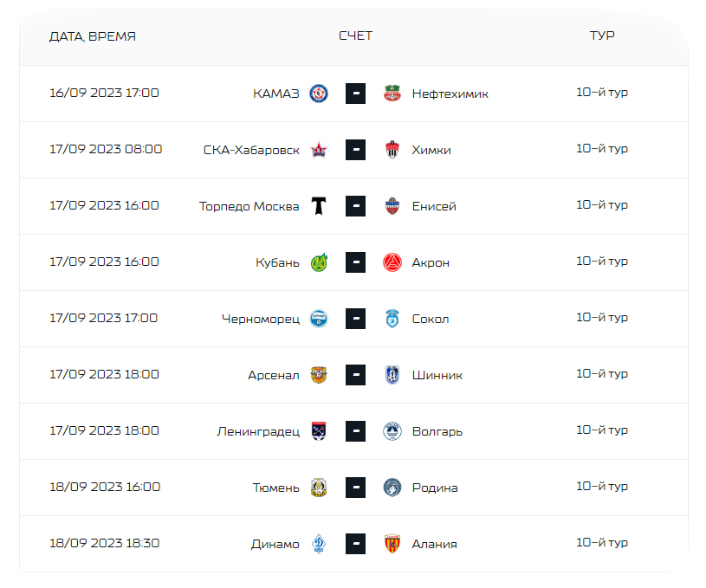
Task: Select the Акрон red circle logo
Action: tap(392, 262)
